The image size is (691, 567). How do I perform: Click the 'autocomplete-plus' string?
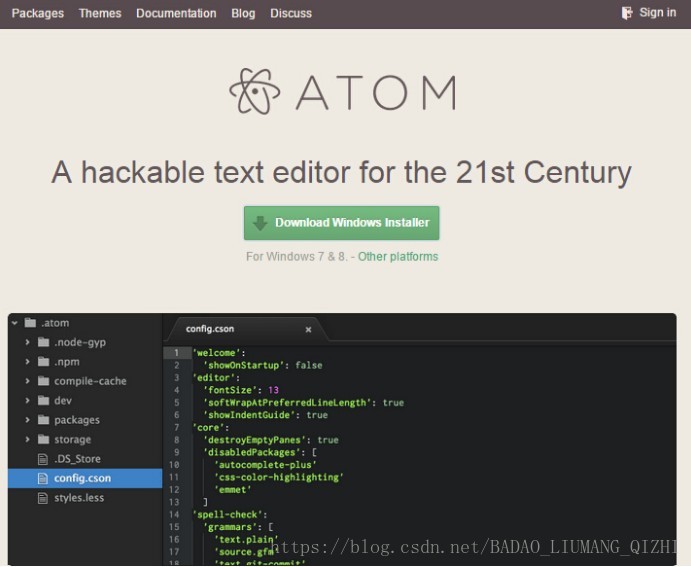[265, 465]
